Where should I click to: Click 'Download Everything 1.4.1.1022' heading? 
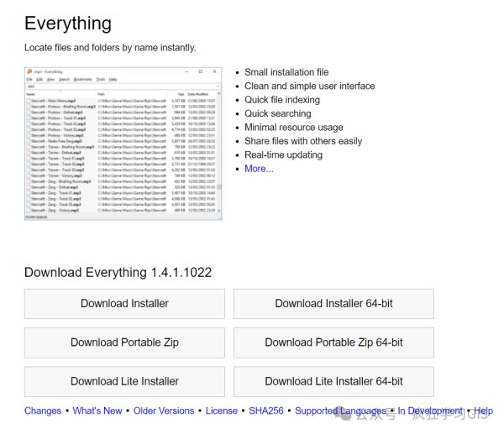point(118,273)
